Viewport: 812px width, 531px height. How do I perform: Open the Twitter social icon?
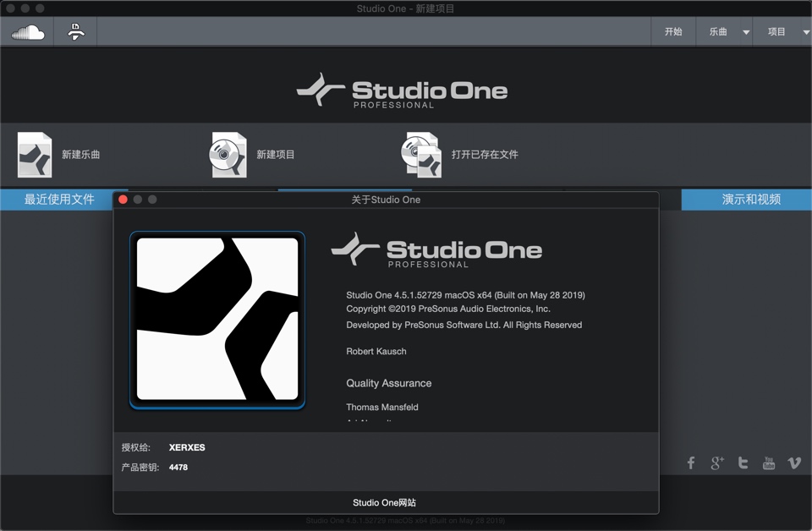pos(743,463)
